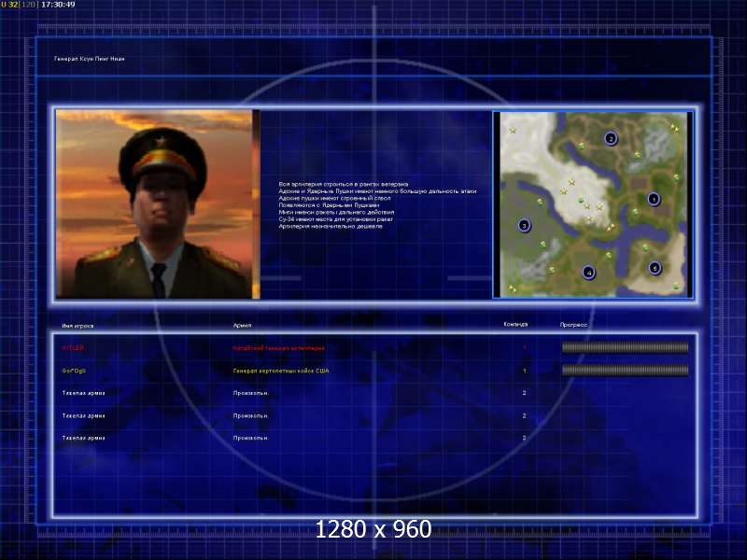Select start position 1 on the map

coord(654,199)
